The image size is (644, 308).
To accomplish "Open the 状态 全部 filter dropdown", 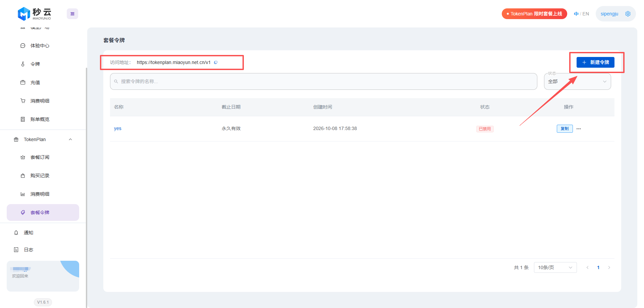I will pyautogui.click(x=577, y=81).
